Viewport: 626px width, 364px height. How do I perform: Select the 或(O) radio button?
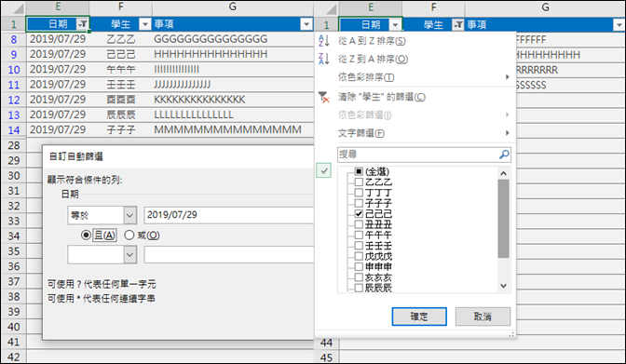[x=129, y=236]
